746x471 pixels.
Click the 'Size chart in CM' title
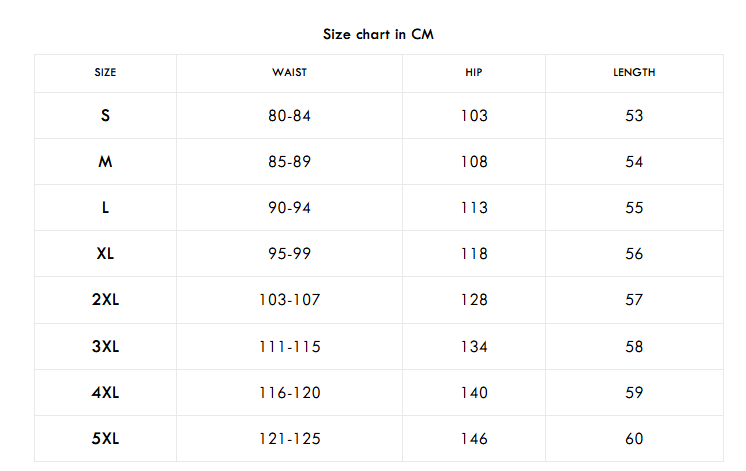[x=378, y=34]
